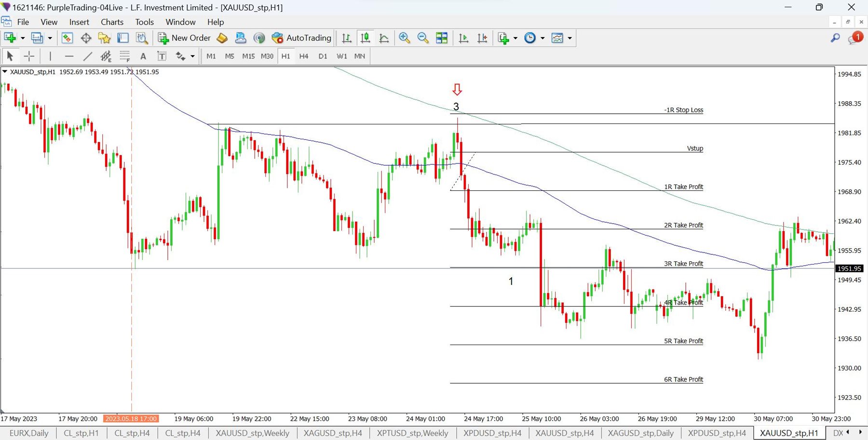Screen dimensions: 868x440
Task: Switch to M1 timeframe
Action: click(x=211, y=56)
